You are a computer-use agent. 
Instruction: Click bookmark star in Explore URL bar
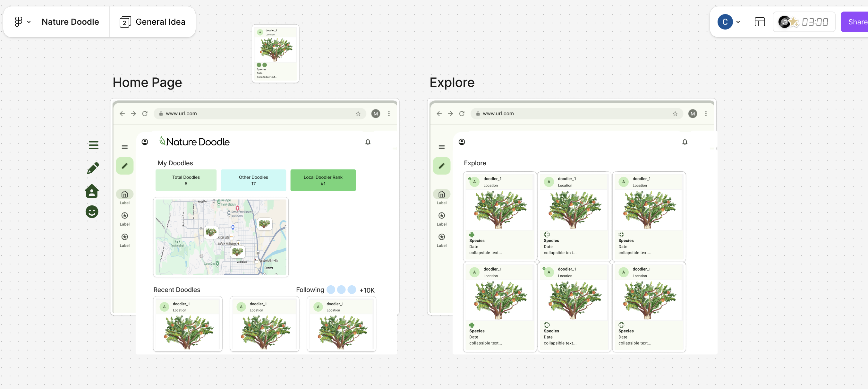tap(675, 114)
